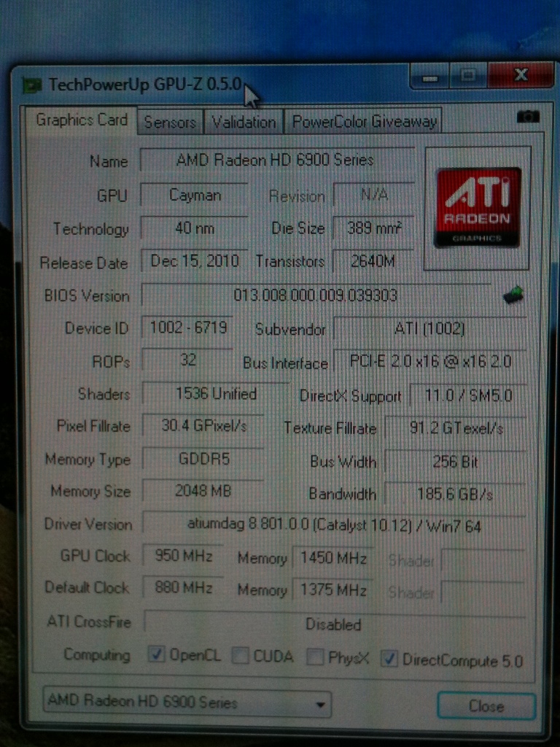Click the TechPowerUp GPU-Z 0.5.0 title text
This screenshot has width=560, height=747.
145,85
